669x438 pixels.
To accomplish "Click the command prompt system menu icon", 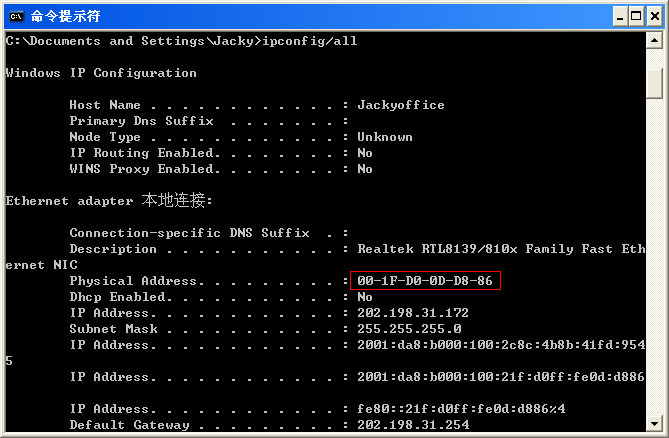I will (x=15, y=15).
